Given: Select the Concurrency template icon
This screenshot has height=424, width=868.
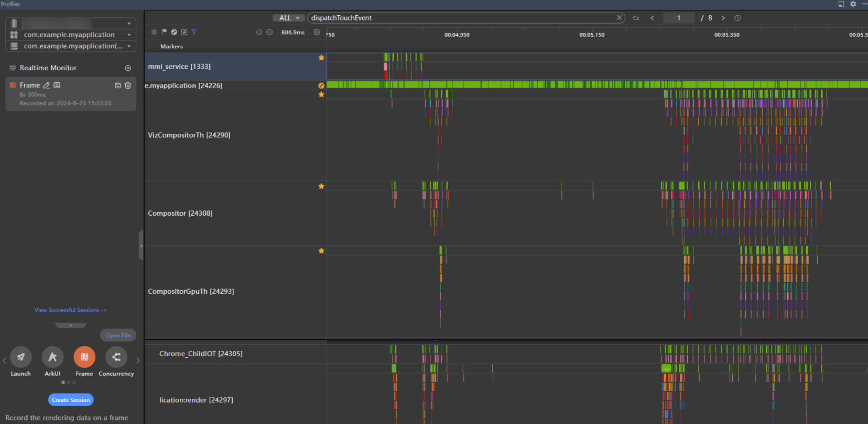Looking at the screenshot, I should (116, 357).
